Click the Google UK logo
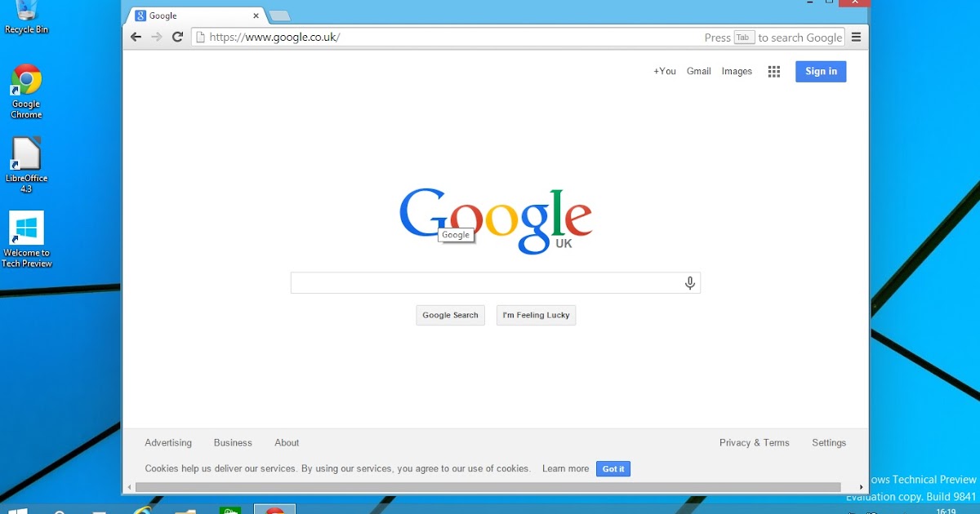The width and height of the screenshot is (980, 514). click(496, 220)
